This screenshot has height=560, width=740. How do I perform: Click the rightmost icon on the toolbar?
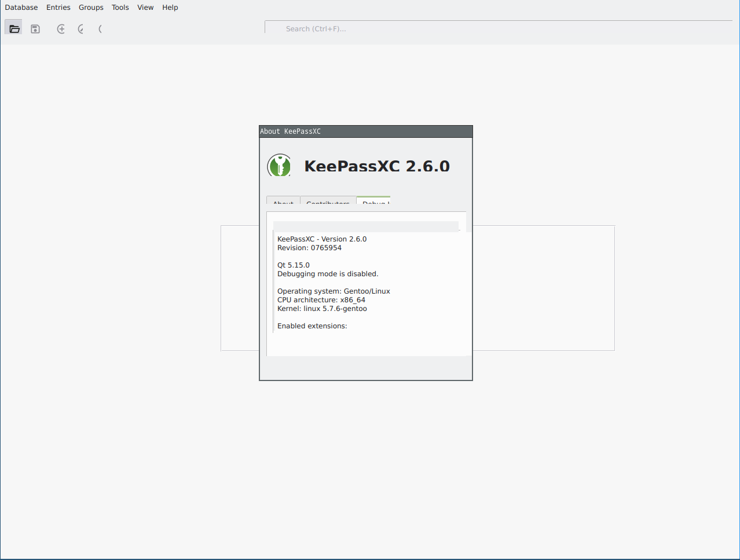pos(100,28)
